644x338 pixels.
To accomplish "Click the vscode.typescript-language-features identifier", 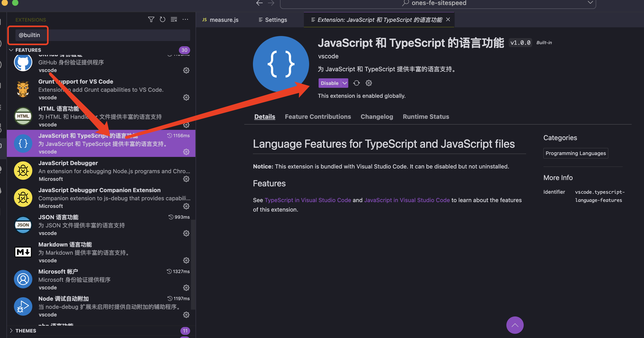I will pos(600,196).
